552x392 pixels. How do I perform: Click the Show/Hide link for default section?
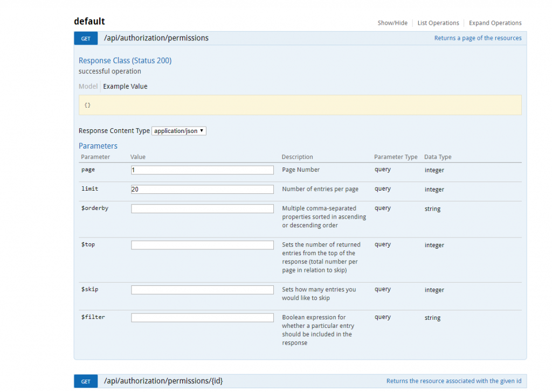tap(392, 23)
